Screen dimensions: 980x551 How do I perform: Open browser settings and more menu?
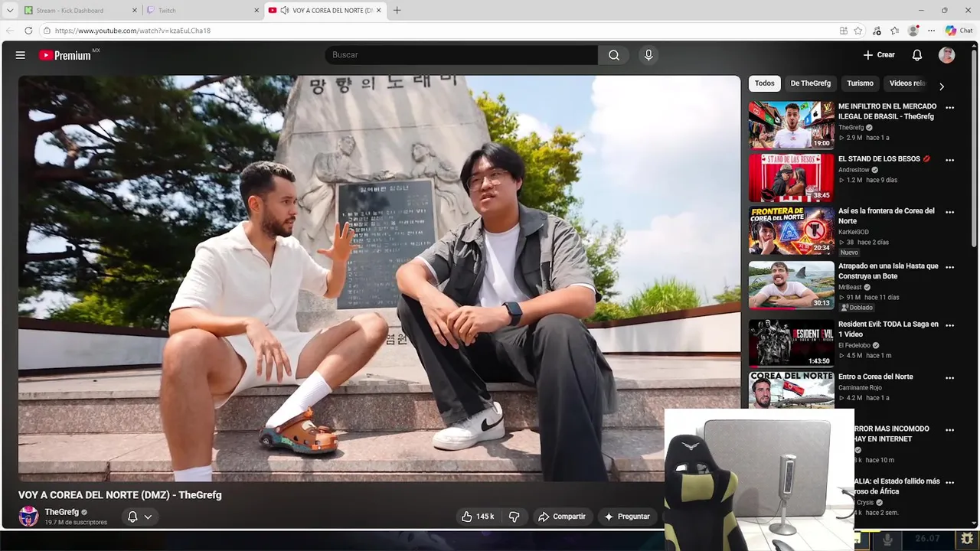tap(931, 31)
